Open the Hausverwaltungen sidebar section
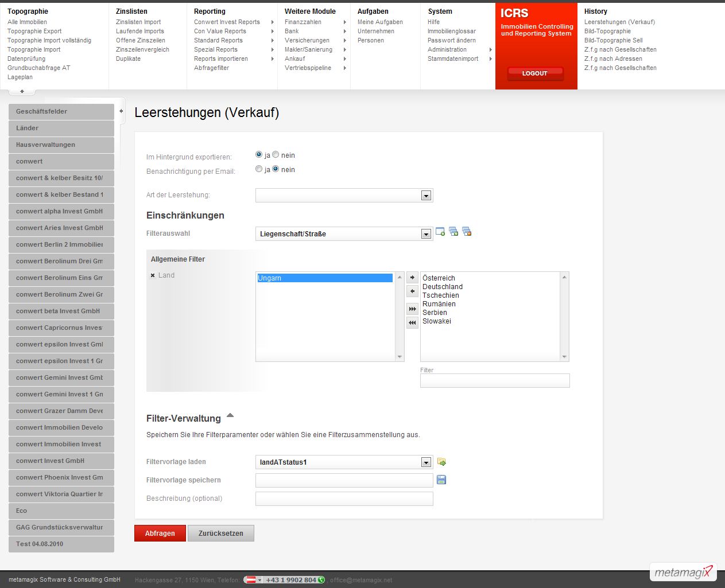 (x=61, y=145)
